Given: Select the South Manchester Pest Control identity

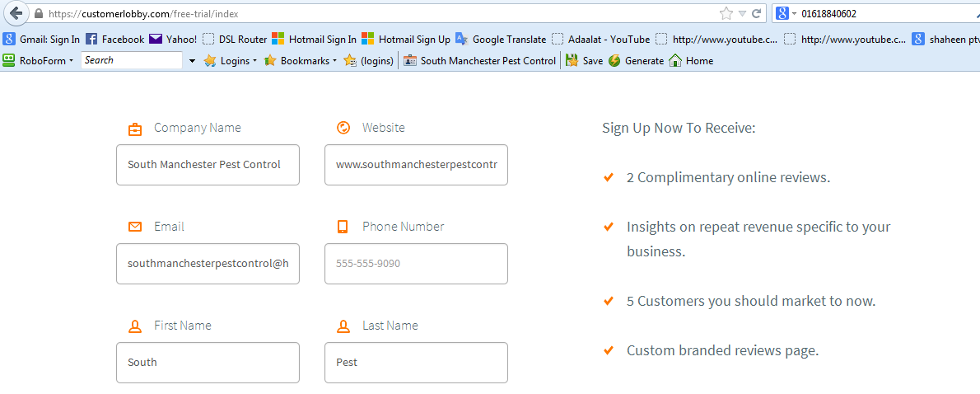Looking at the screenshot, I should pos(480,60).
